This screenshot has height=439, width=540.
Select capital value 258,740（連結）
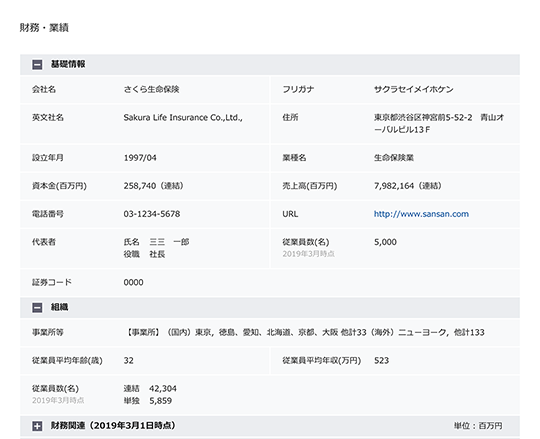click(154, 186)
